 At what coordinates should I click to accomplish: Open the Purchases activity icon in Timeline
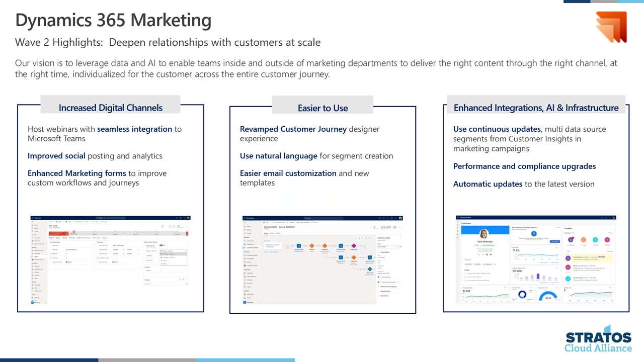coord(571,240)
